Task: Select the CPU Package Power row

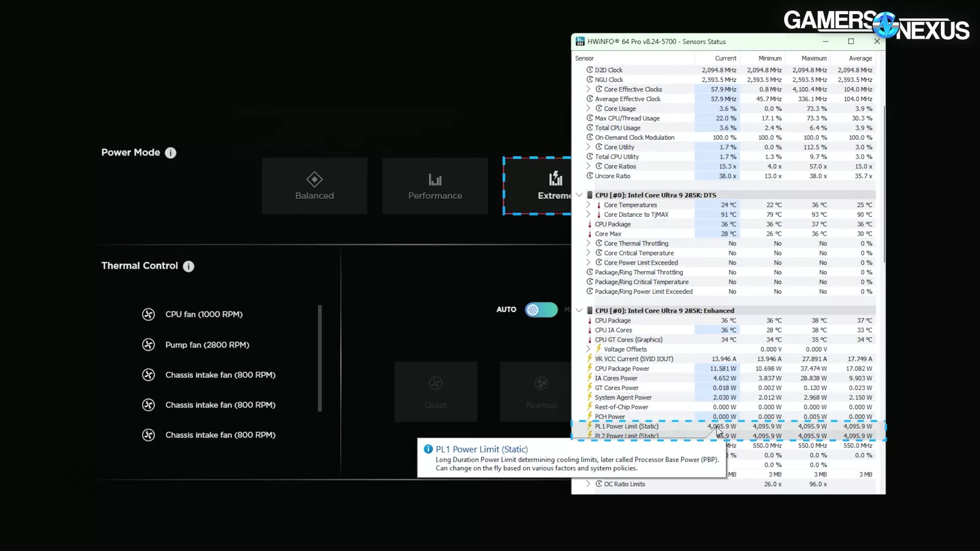Action: click(622, 369)
